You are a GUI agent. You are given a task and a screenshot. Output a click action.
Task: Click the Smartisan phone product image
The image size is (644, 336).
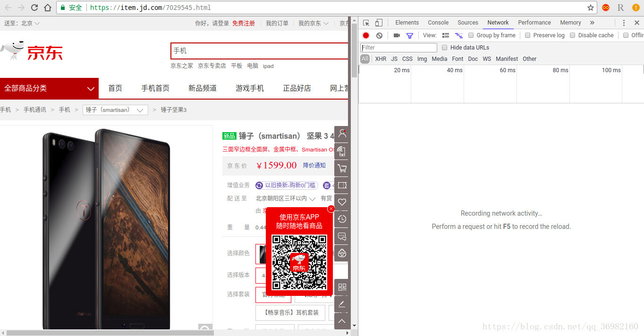pyautogui.click(x=106, y=229)
